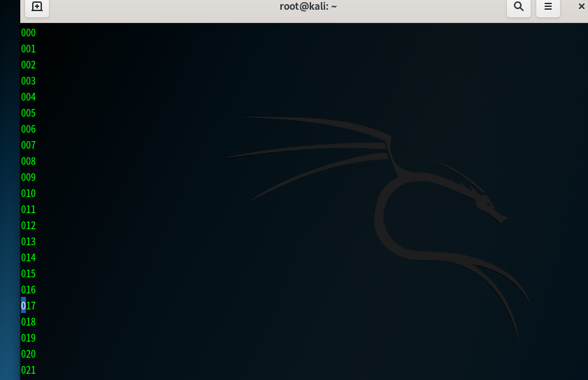Click the line labeled 003
The width and height of the screenshot is (588, 380).
click(x=29, y=81)
